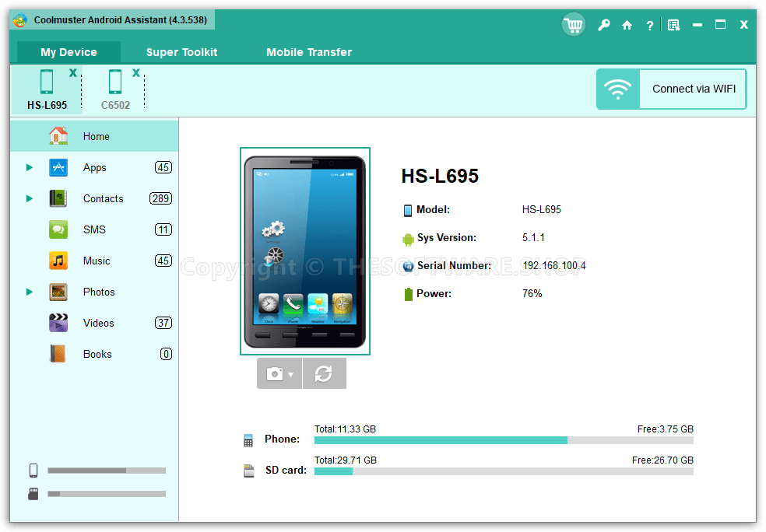Open help question mark icon
This screenshot has height=532, width=766.
(649, 26)
